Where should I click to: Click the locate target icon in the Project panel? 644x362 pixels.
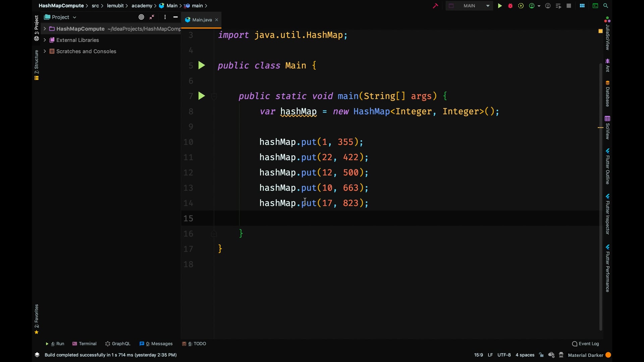[x=141, y=17]
